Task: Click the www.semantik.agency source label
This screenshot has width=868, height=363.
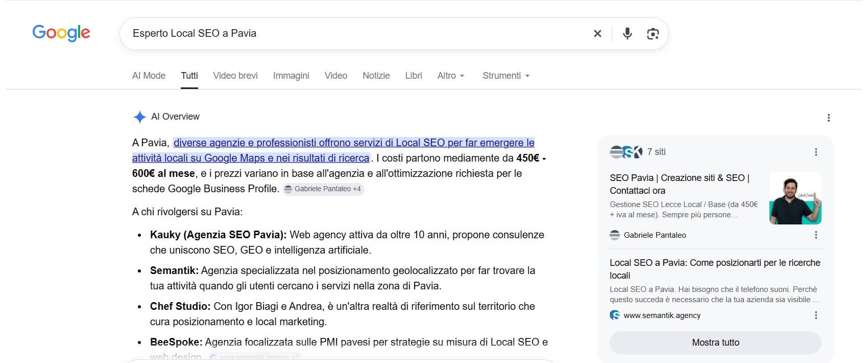Action: coord(662,315)
